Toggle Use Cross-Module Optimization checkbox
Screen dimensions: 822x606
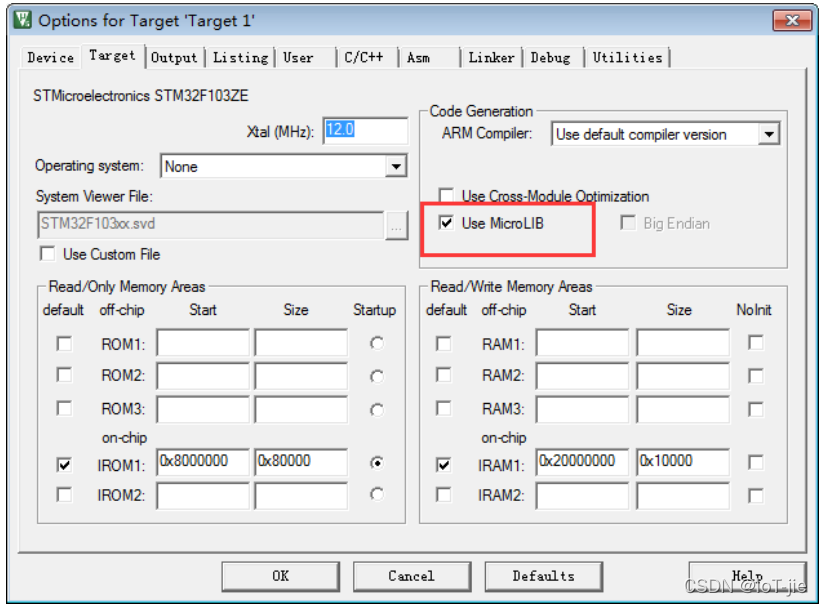[446, 196]
